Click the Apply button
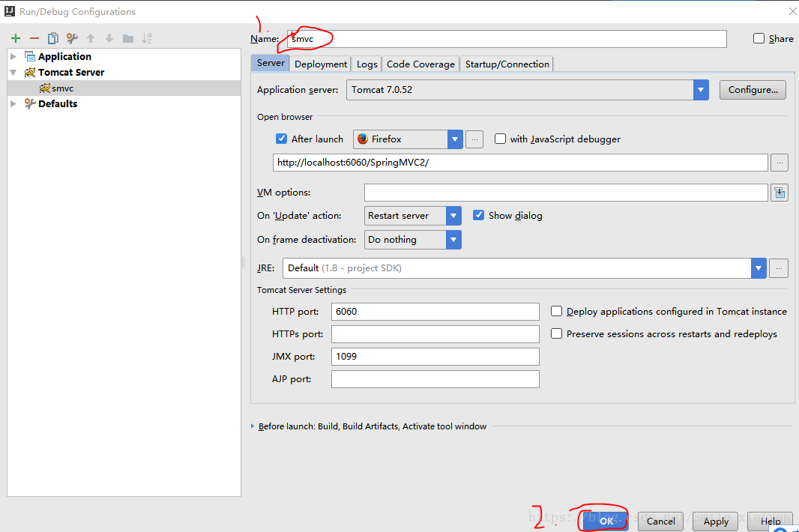 716,521
